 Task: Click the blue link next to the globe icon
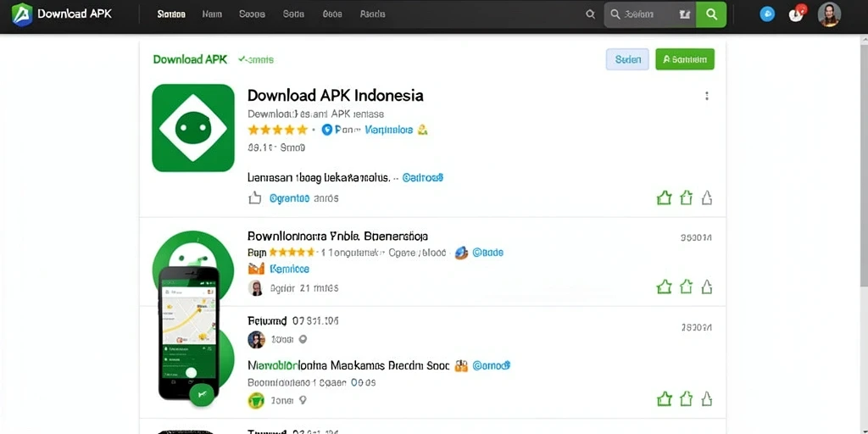[487, 253]
